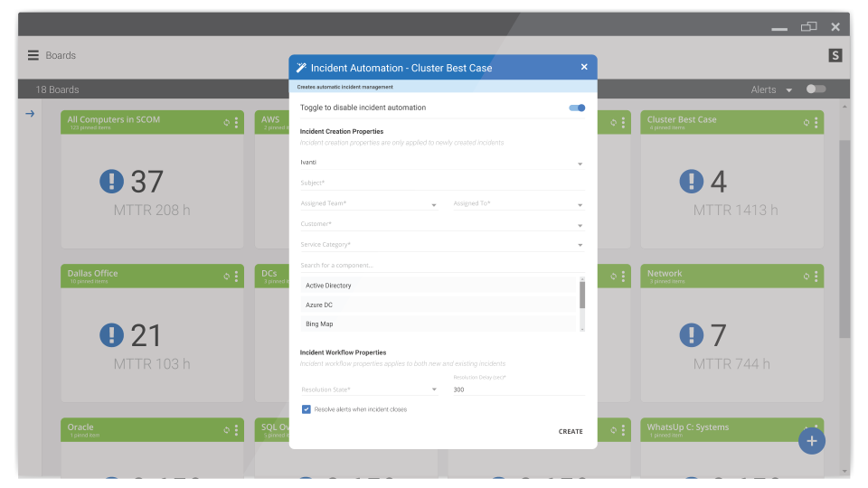Screen dimensions: 868x488
Task: Select Bing Map component
Action: point(439,324)
